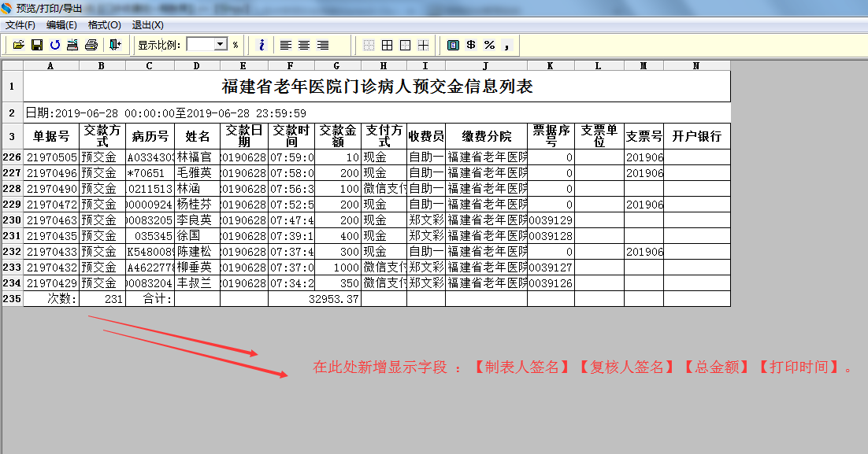Open the 显示比例 zoom dropdown arrow
Image resolution: width=868 pixels, height=454 pixels.
coord(221,44)
